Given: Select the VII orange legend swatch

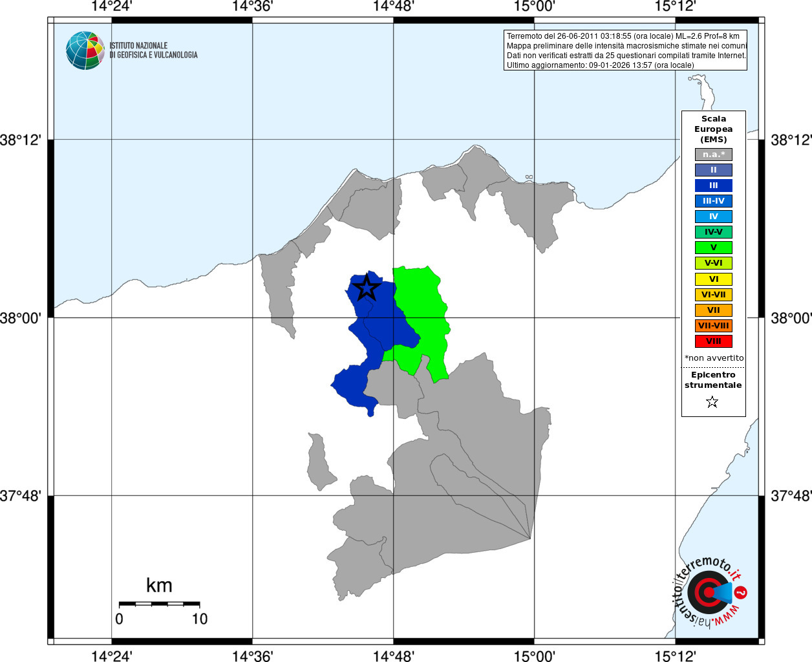Looking at the screenshot, I should tap(714, 310).
